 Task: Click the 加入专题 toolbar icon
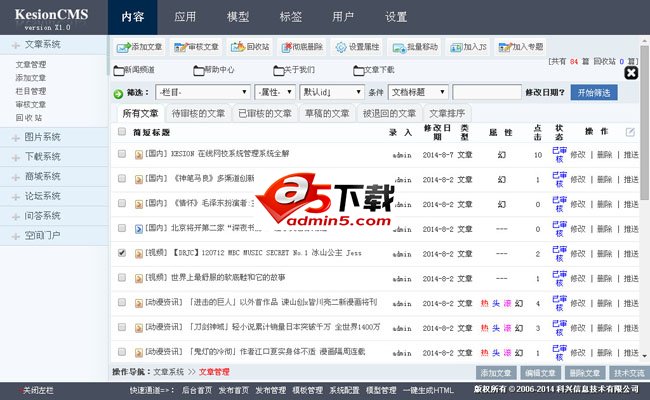coord(505,47)
